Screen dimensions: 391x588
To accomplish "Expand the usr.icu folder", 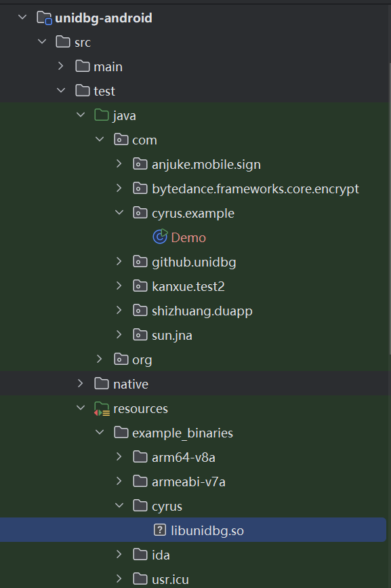I will click(119, 579).
